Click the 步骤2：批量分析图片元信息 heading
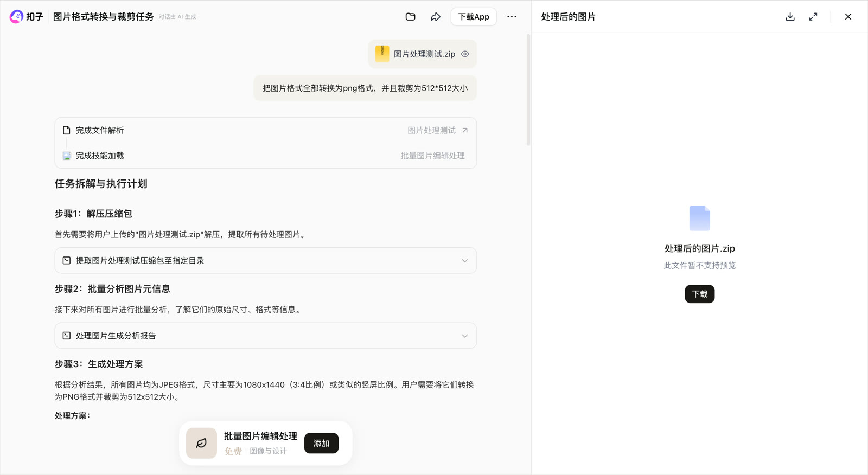Screen dimensions: 868x475 (x=112, y=289)
